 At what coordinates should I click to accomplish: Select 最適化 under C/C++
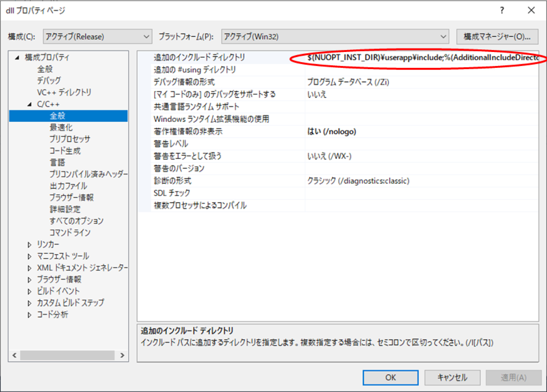coord(61,128)
